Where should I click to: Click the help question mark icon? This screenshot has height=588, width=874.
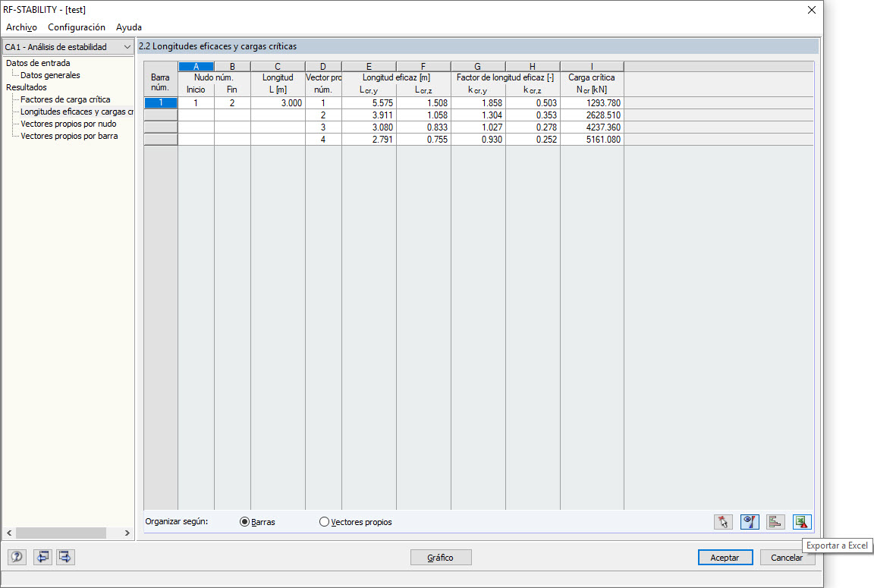click(x=16, y=557)
